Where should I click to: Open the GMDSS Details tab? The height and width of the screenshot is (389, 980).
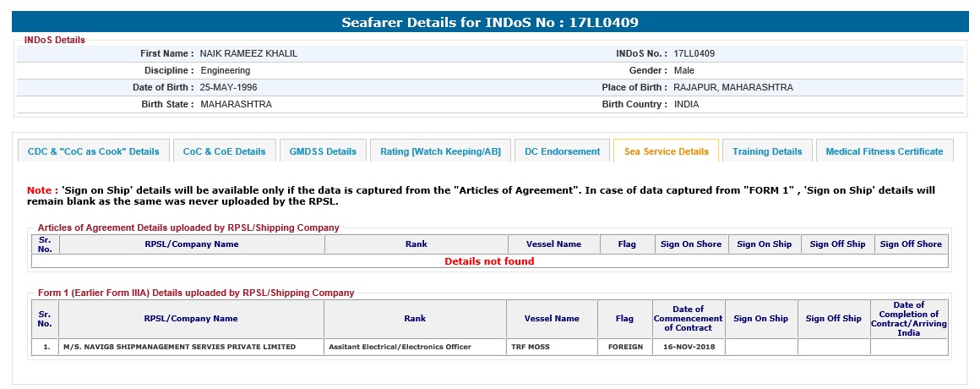pyautogui.click(x=323, y=151)
